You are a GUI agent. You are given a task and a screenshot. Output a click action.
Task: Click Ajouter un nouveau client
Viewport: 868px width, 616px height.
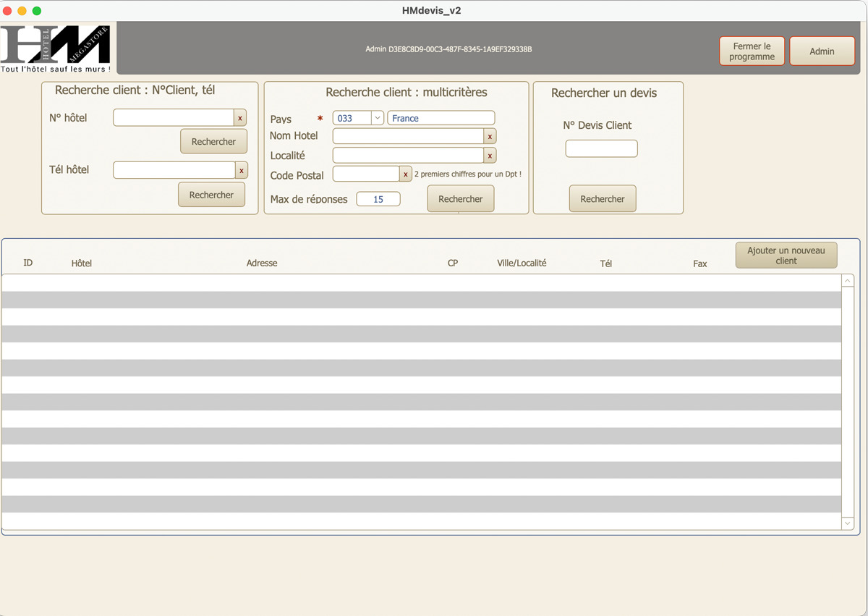pyautogui.click(x=786, y=256)
